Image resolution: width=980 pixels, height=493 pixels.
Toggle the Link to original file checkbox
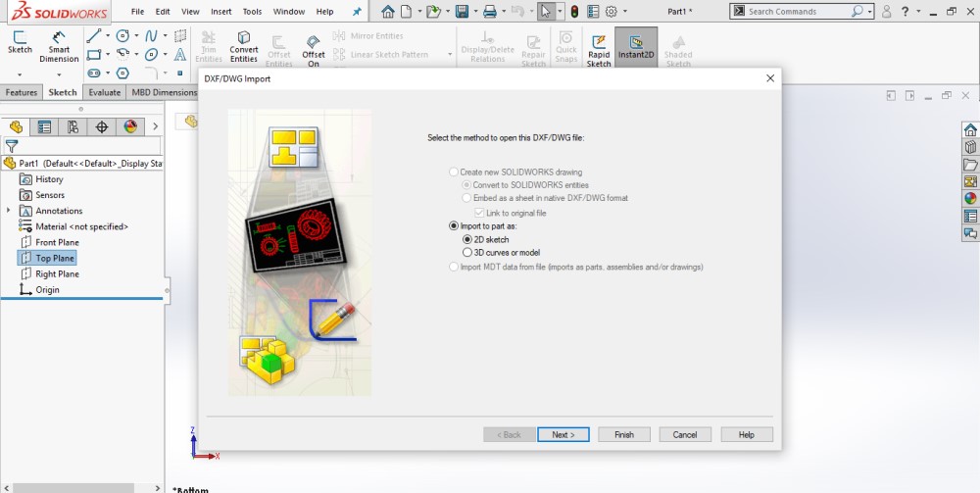point(479,213)
